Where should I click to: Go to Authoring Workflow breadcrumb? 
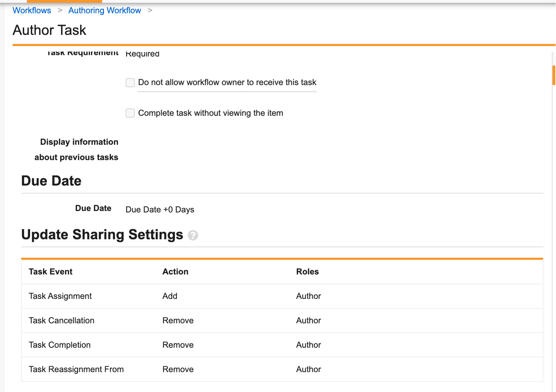tap(104, 10)
